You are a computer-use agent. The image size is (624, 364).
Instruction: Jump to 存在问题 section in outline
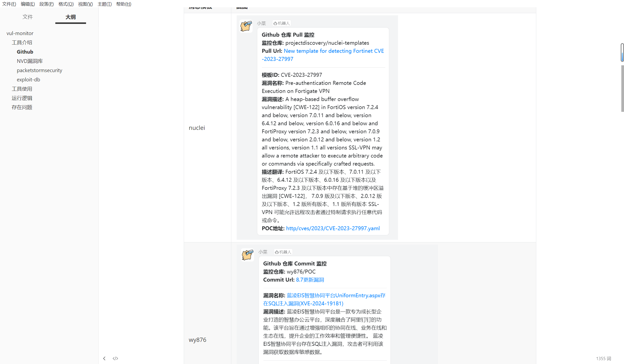click(22, 107)
